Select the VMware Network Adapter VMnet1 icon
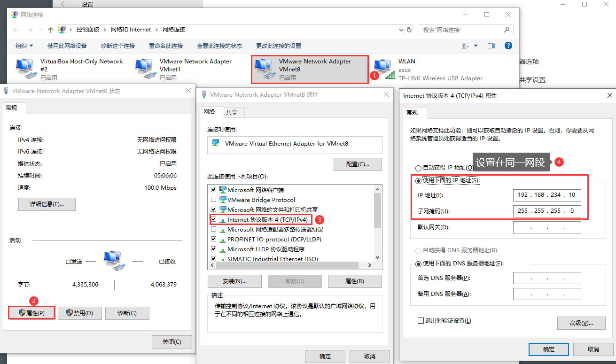The width and height of the screenshot is (616, 364). pos(144,69)
